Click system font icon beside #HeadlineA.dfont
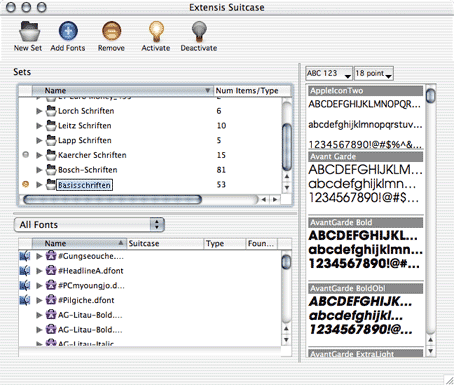 click(x=25, y=271)
